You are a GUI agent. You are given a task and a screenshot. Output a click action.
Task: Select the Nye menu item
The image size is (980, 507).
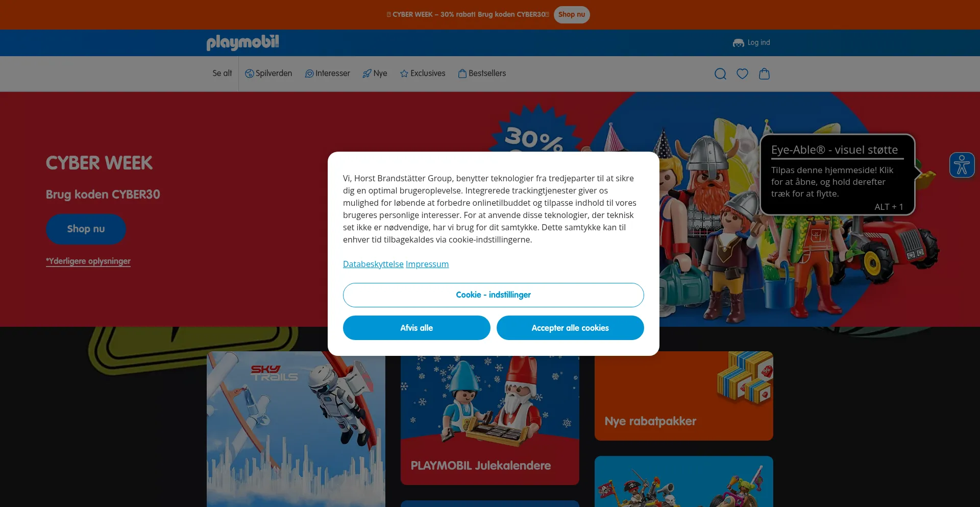pos(375,74)
